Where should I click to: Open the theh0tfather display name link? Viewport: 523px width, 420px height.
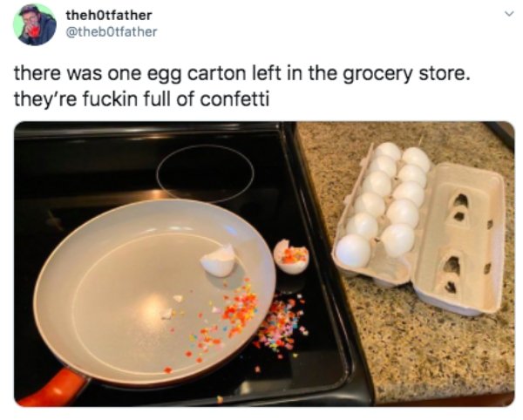(109, 16)
